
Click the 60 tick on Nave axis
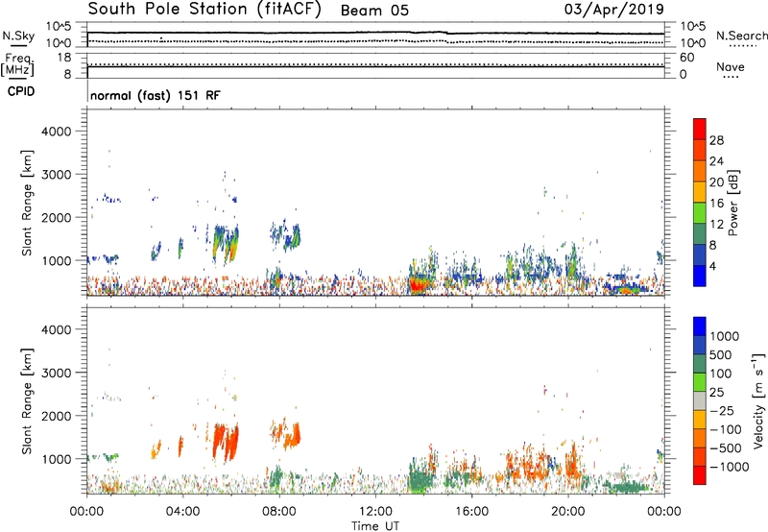[687, 58]
